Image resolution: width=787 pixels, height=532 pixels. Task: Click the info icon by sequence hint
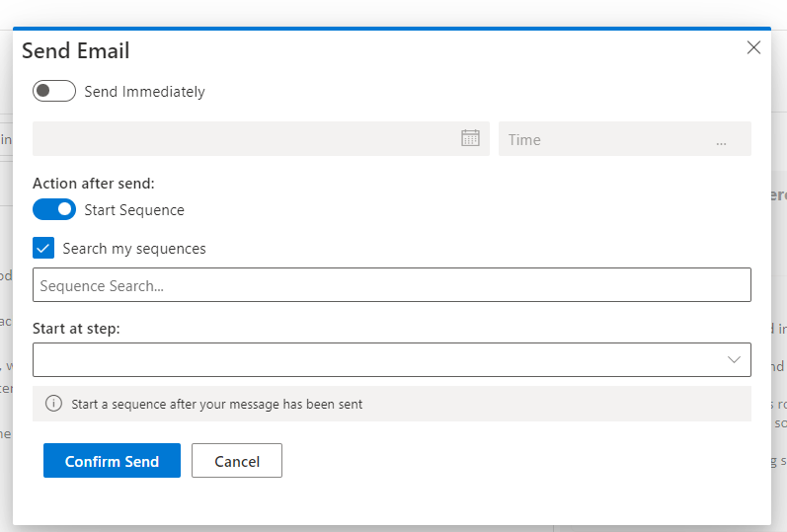coord(53,404)
